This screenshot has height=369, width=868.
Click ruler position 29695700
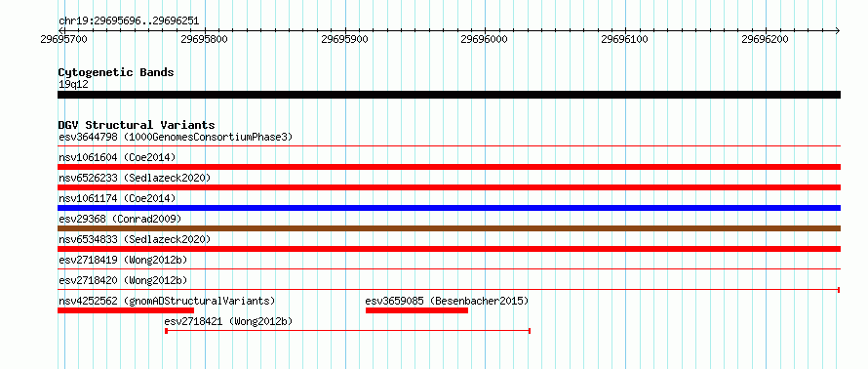click(64, 39)
